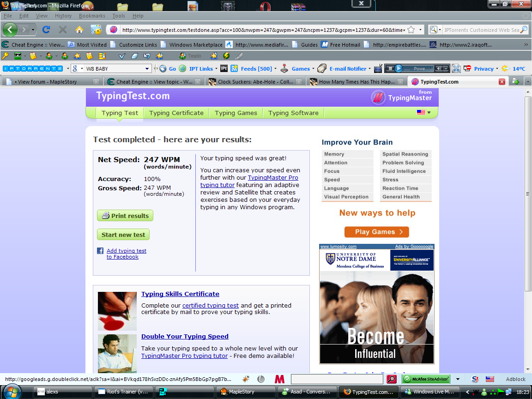The width and height of the screenshot is (532, 399).
Task: Open the language flag dropdown on the page
Action: tap(424, 112)
